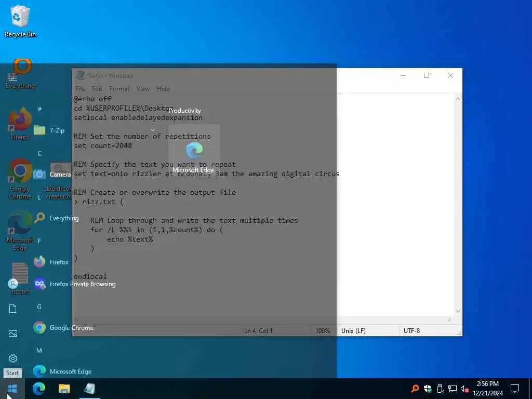
Task: Click the muted volume tray icon
Action: (x=464, y=389)
